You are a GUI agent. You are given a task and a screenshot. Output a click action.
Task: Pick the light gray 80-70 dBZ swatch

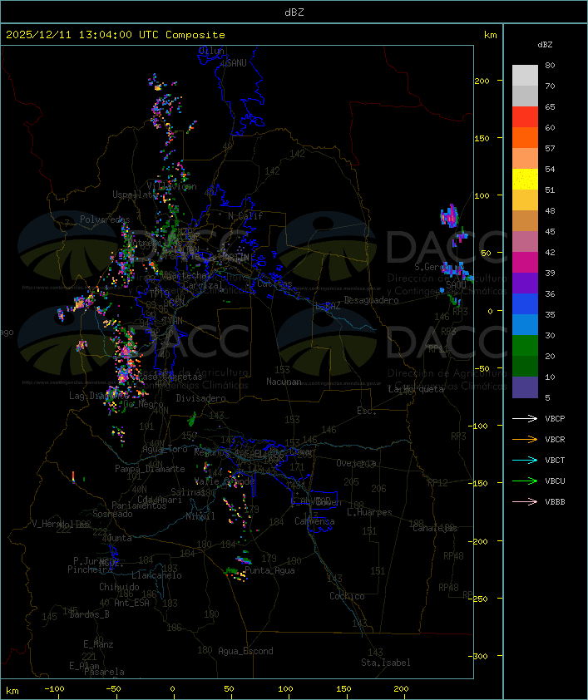click(525, 75)
